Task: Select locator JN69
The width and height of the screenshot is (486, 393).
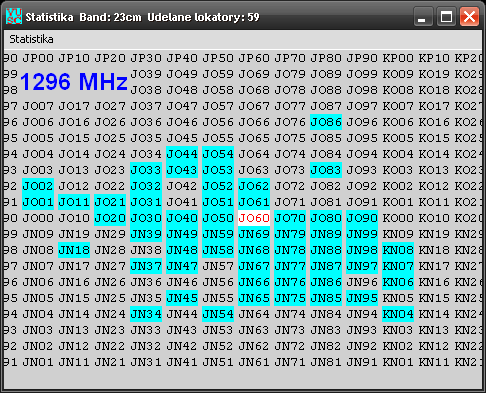Action: coord(254,234)
